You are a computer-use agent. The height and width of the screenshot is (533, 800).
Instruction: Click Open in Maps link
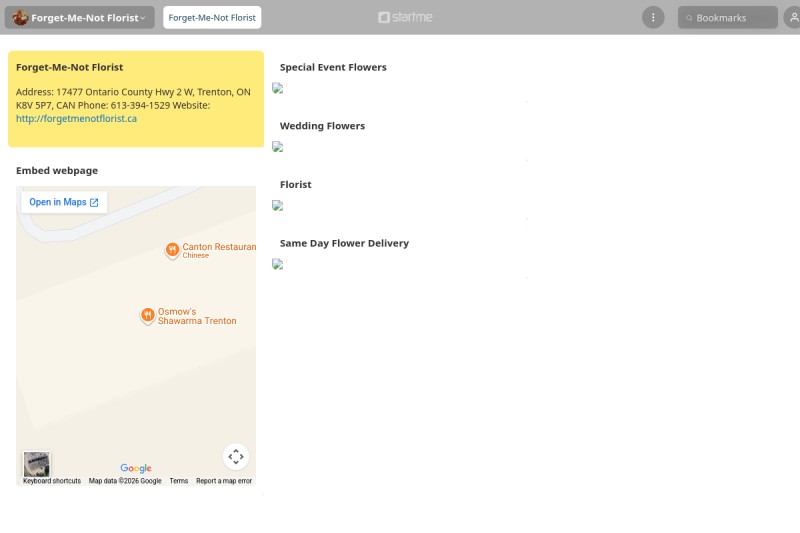64,202
